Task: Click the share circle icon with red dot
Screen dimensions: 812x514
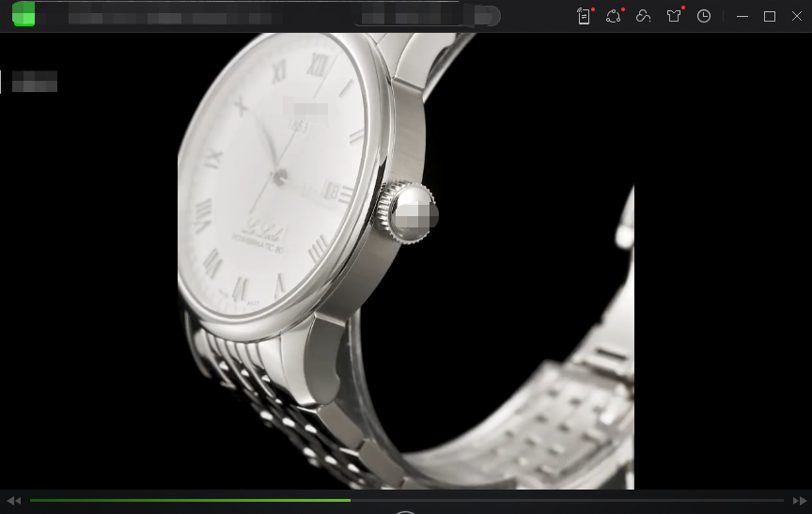Action: (x=613, y=16)
